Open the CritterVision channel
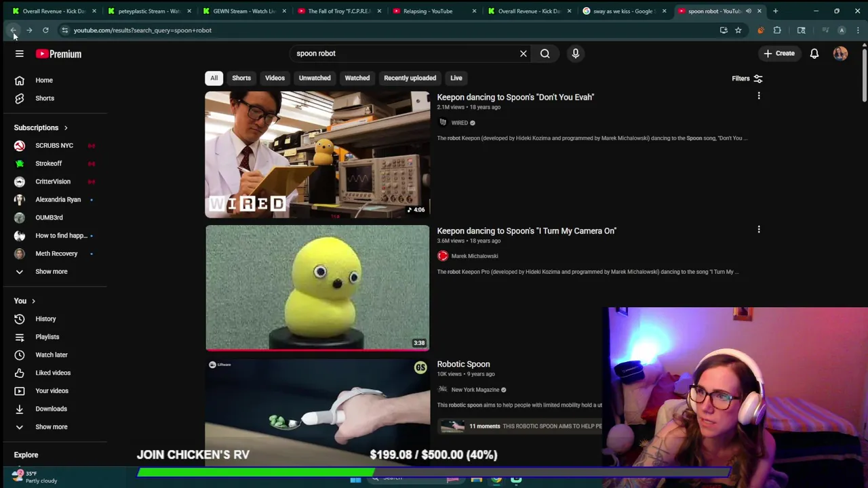This screenshot has width=868, height=488. (x=54, y=182)
